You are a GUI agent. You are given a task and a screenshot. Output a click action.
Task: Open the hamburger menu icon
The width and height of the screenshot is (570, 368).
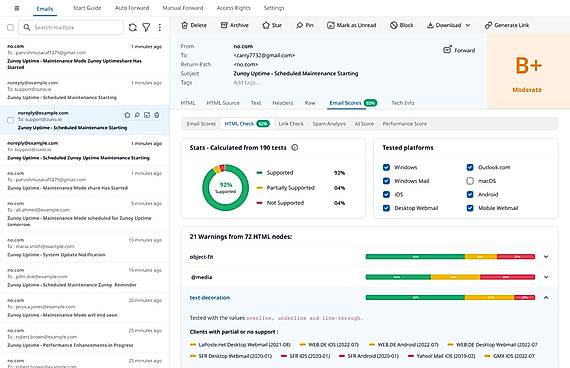pyautogui.click(x=17, y=8)
